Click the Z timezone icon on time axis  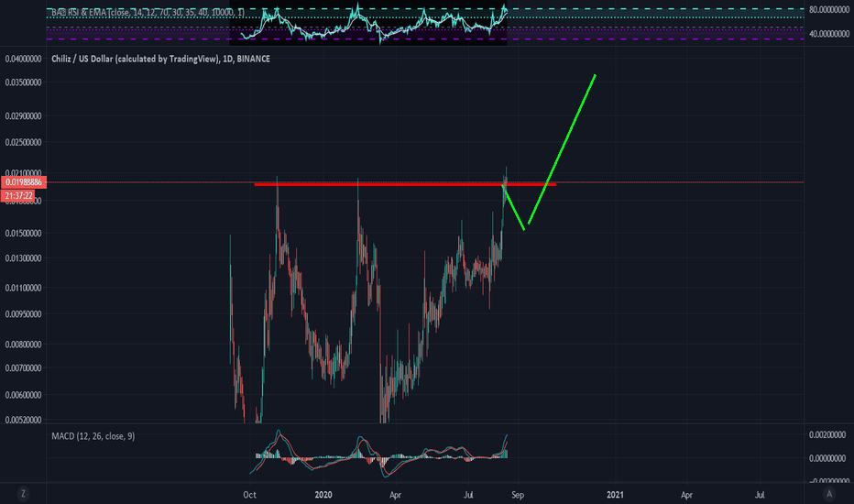[x=23, y=494]
